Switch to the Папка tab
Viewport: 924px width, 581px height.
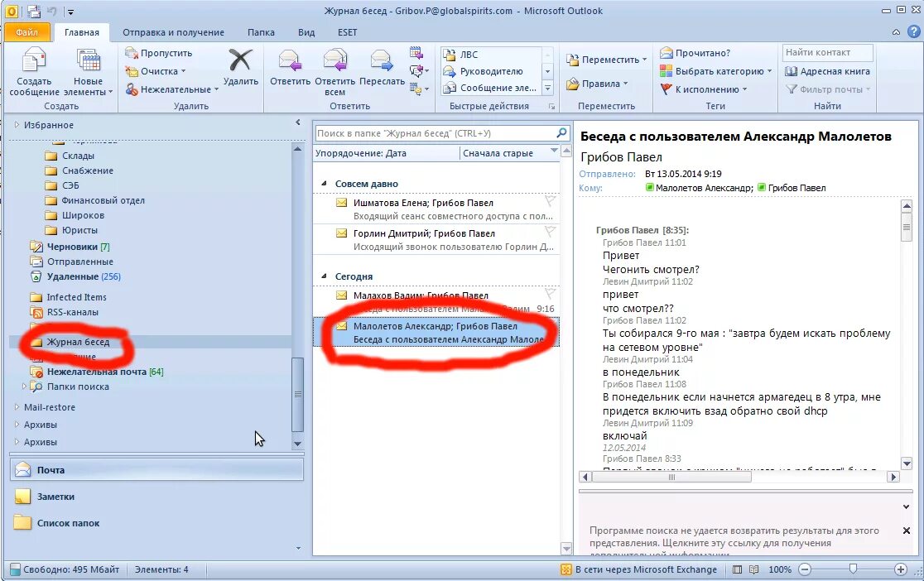coord(261,32)
